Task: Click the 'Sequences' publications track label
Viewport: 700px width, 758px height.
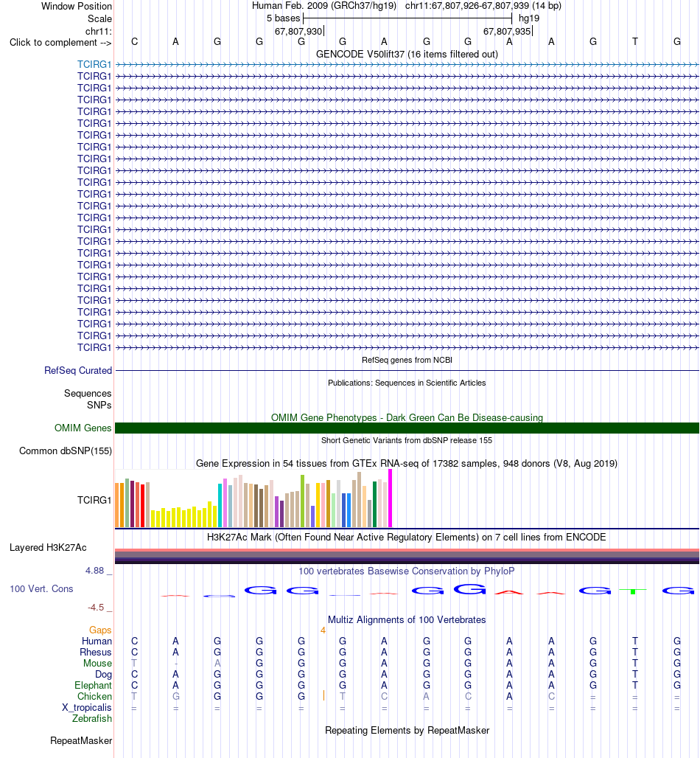Action: pyautogui.click(x=88, y=394)
